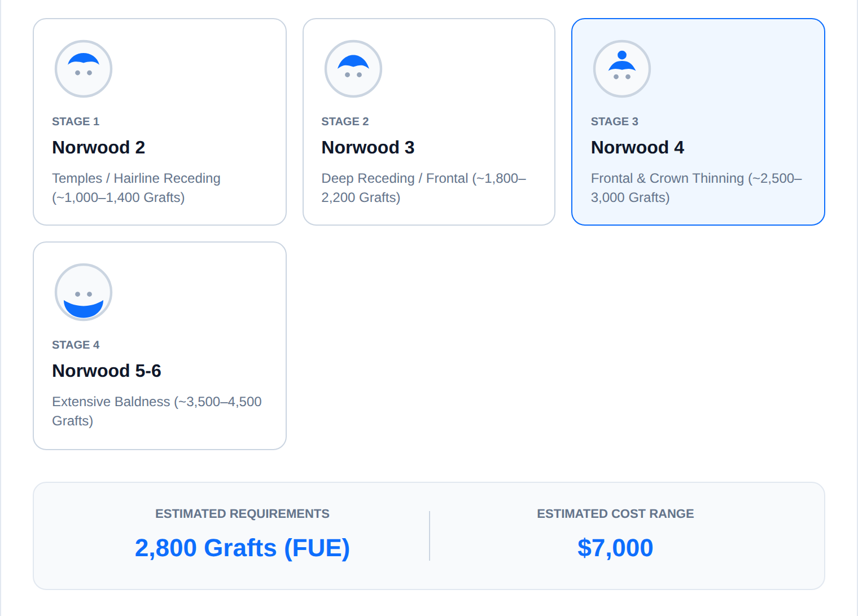This screenshot has width=858, height=616.
Task: Select the highlighted Stage 3 Norwood 4 card
Action: tap(698, 122)
